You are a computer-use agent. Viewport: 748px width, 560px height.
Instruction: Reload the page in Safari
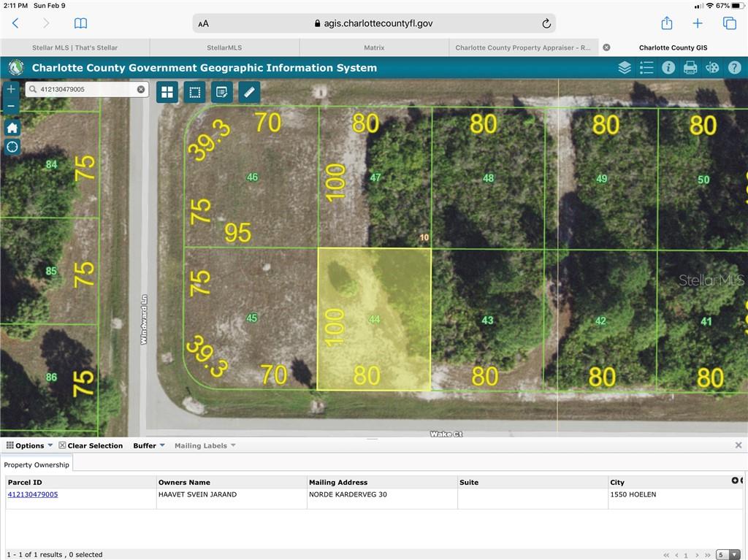click(x=546, y=23)
